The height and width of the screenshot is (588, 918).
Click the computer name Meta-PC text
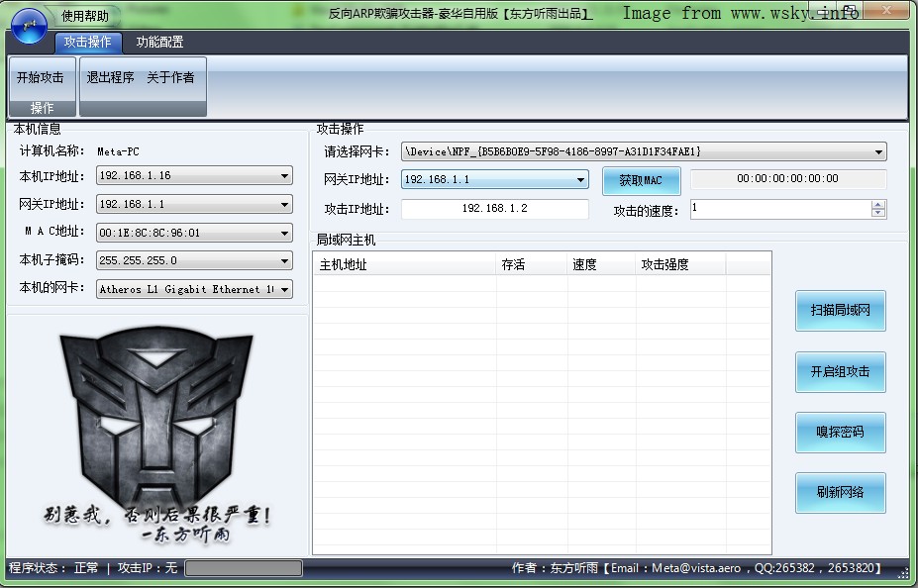(118, 151)
